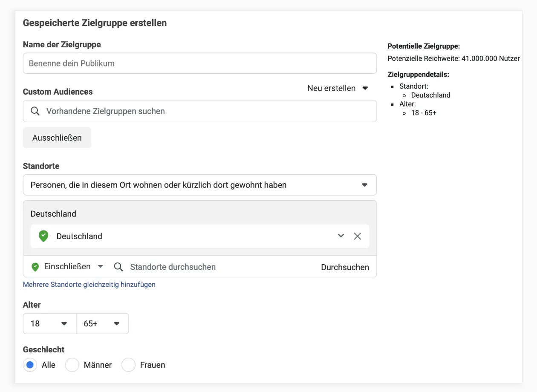
Task: Select the Alle gender radio button
Action: tap(30, 365)
